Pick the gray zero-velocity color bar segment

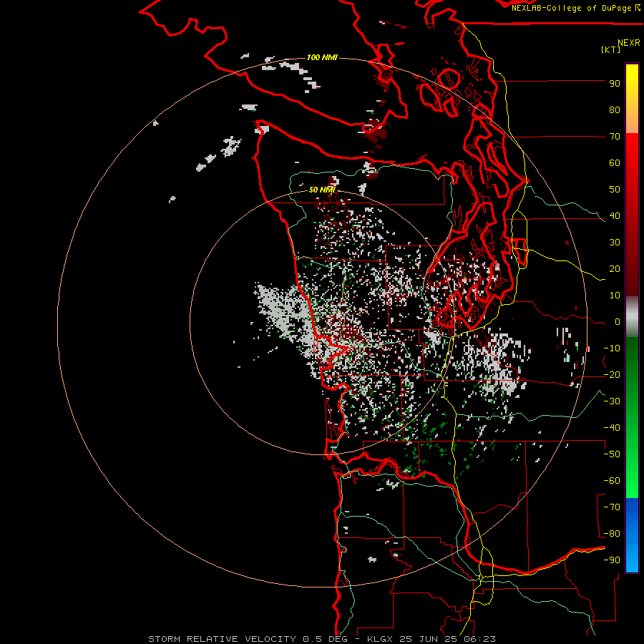pyautogui.click(x=632, y=317)
